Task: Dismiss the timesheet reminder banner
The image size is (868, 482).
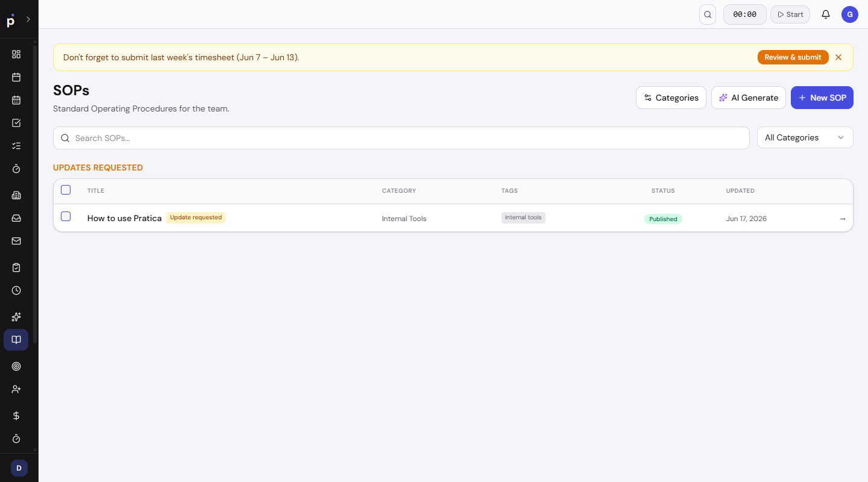Action: pyautogui.click(x=838, y=57)
